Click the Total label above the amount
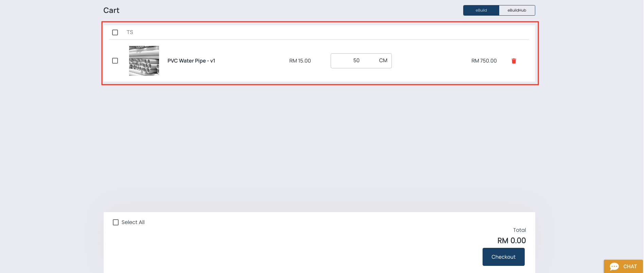Image resolution: width=644 pixels, height=273 pixels. 519,230
